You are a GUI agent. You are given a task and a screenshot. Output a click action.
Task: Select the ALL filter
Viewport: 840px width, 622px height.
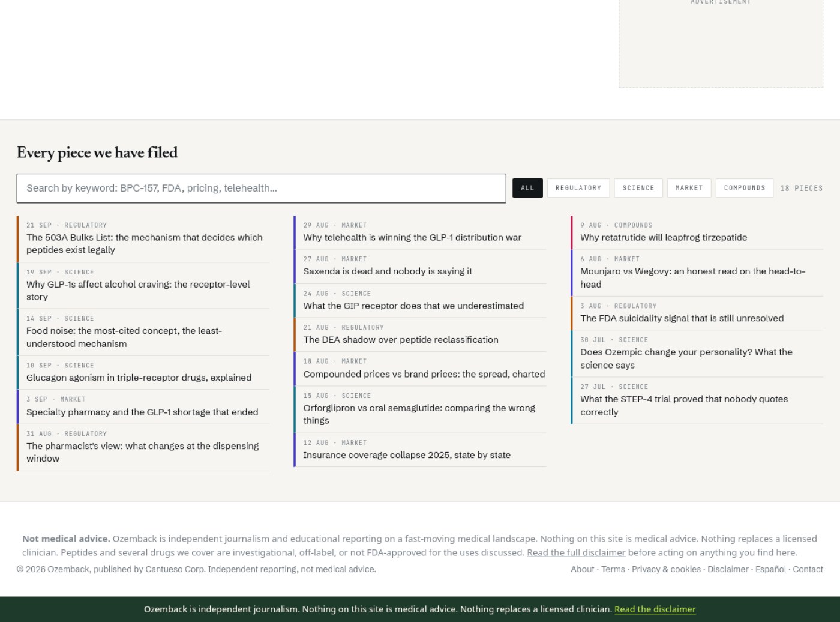(x=527, y=188)
